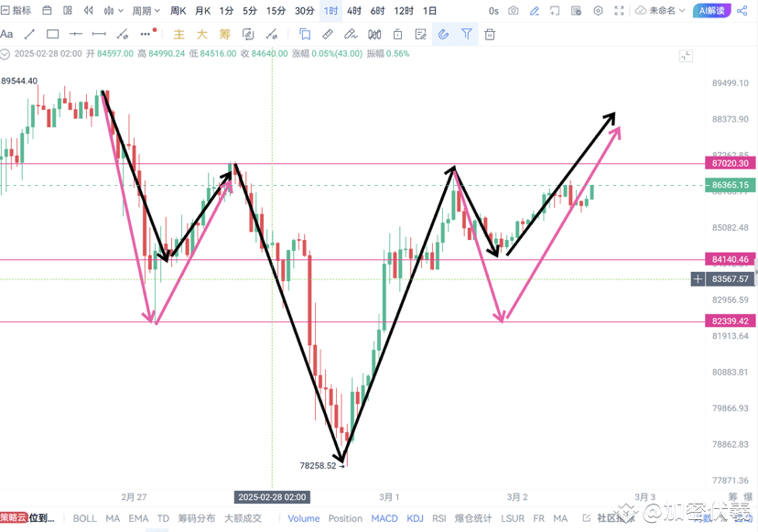Open the eraser/delete drawings trash icon
758x532 pixels.
click(490, 34)
